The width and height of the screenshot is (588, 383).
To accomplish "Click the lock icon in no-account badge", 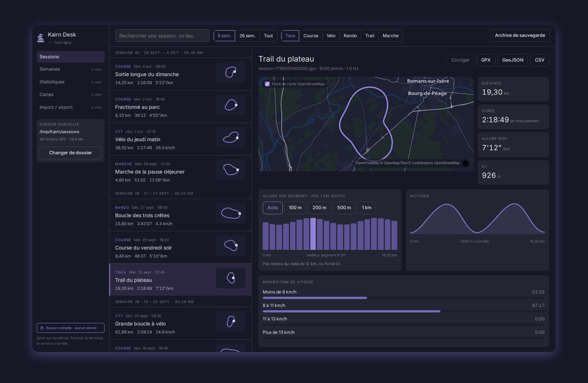I will [x=42, y=328].
